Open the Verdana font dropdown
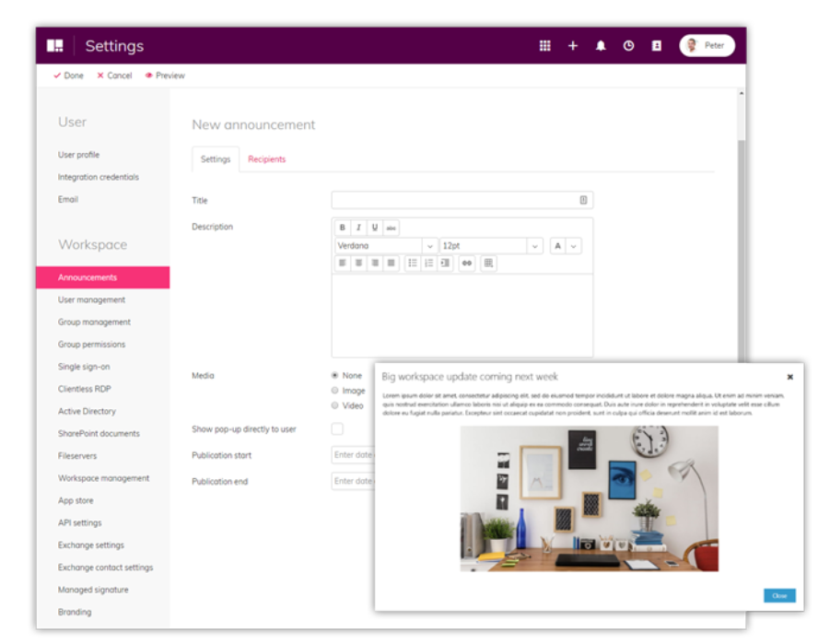This screenshot has height=644, width=830. [x=386, y=246]
